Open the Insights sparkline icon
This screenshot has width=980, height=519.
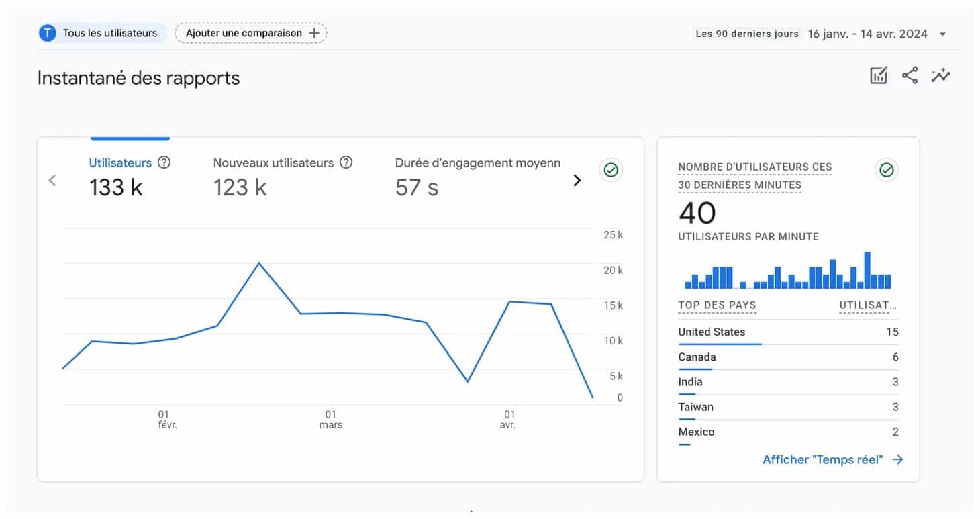pos(941,76)
